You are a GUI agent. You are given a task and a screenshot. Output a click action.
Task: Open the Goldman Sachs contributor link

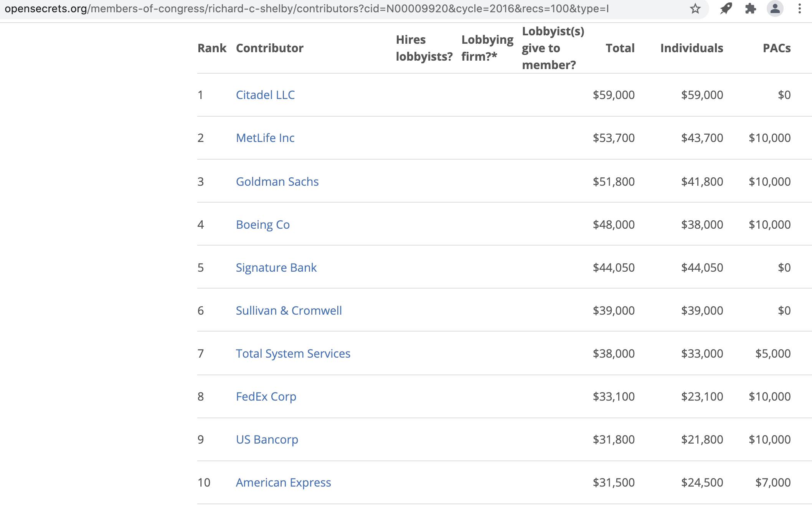(x=277, y=182)
